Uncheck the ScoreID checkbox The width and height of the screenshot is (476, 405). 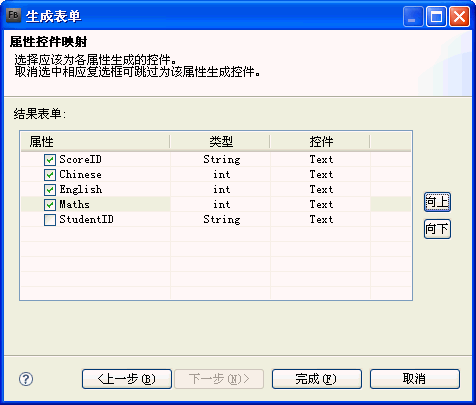[x=50, y=160]
